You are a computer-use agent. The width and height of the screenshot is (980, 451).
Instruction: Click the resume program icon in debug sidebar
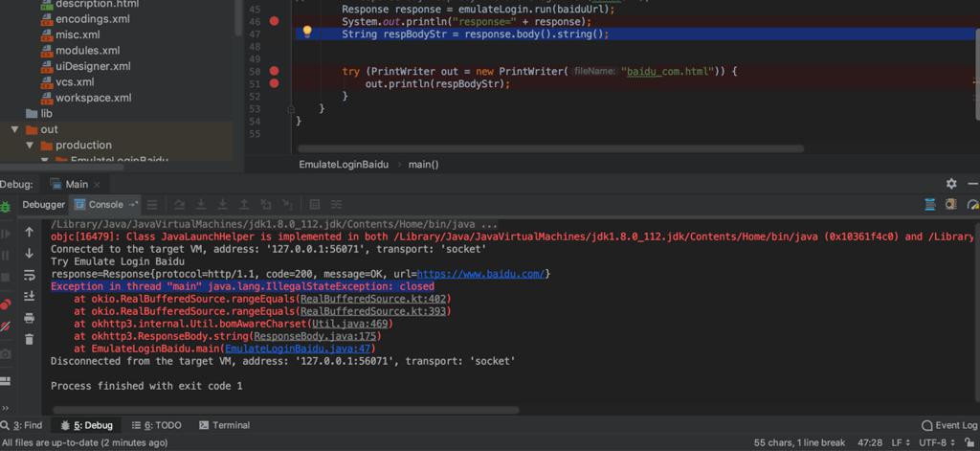[x=5, y=234]
